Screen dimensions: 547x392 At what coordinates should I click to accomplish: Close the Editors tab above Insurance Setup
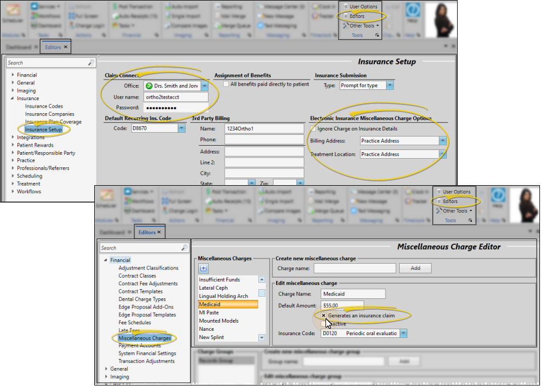pyautogui.click(x=66, y=47)
